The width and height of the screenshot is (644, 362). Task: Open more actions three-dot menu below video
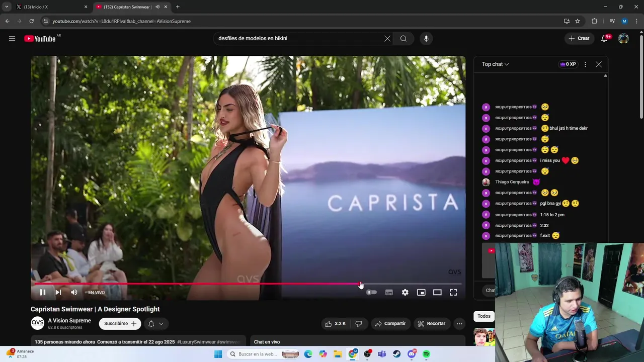click(459, 324)
